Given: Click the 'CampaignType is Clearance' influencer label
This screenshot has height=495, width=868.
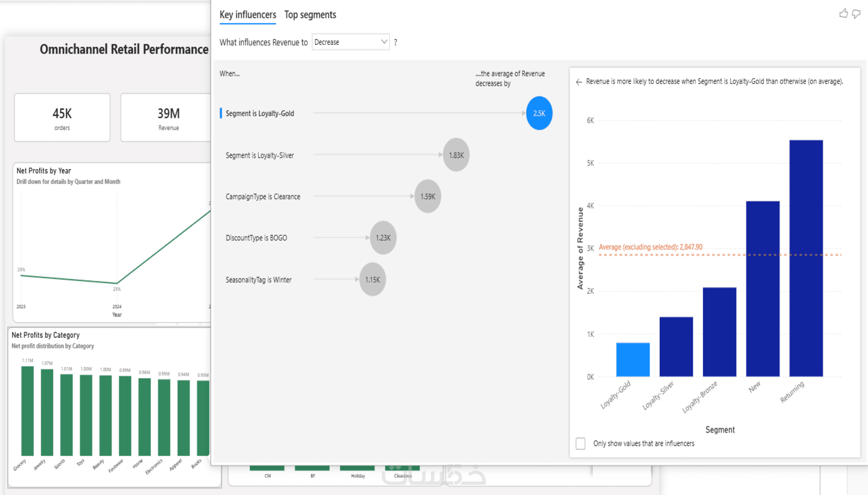Looking at the screenshot, I should 263,196.
